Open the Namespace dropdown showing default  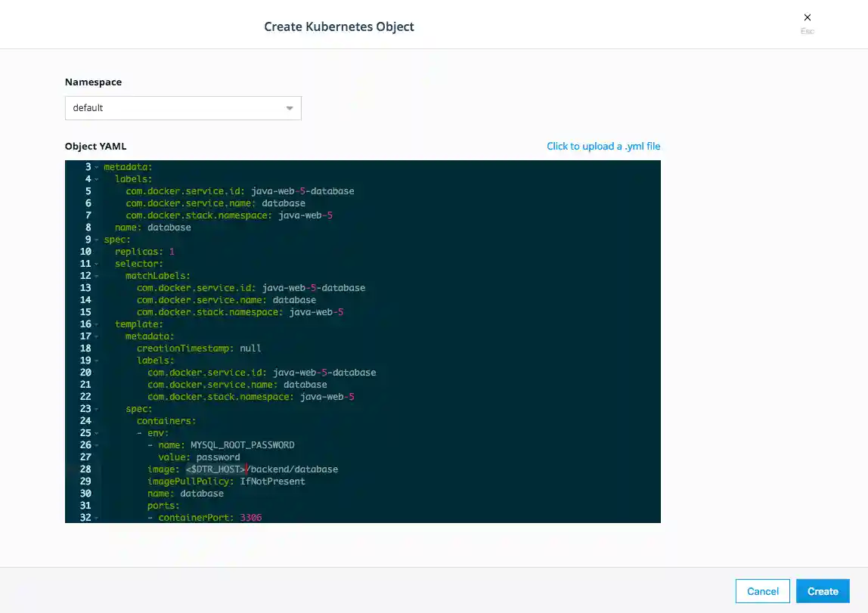click(183, 108)
